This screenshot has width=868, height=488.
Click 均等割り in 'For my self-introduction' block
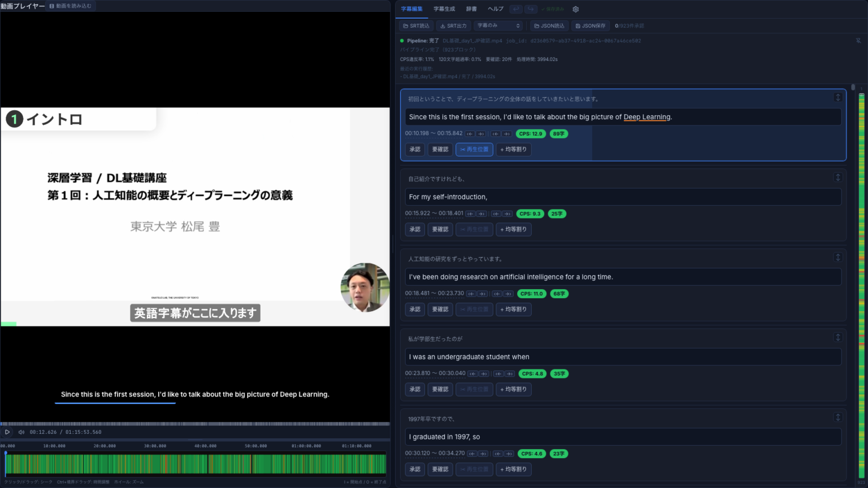[x=514, y=229]
